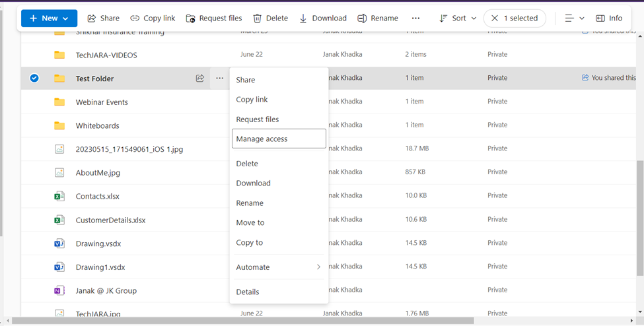The height and width of the screenshot is (326, 644).
Task: Open the view layout options dropdown
Action: pyautogui.click(x=575, y=18)
